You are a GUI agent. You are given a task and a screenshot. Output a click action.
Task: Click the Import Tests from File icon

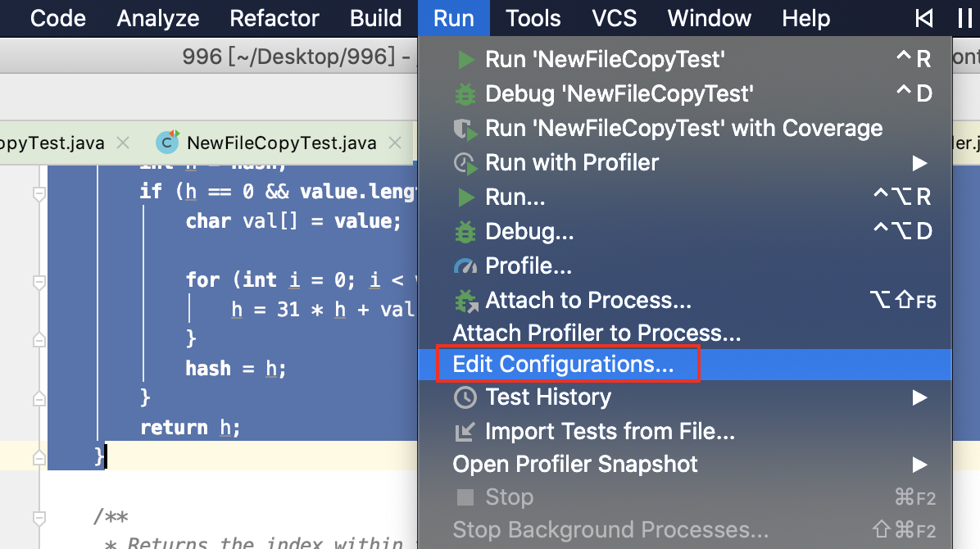click(x=465, y=432)
